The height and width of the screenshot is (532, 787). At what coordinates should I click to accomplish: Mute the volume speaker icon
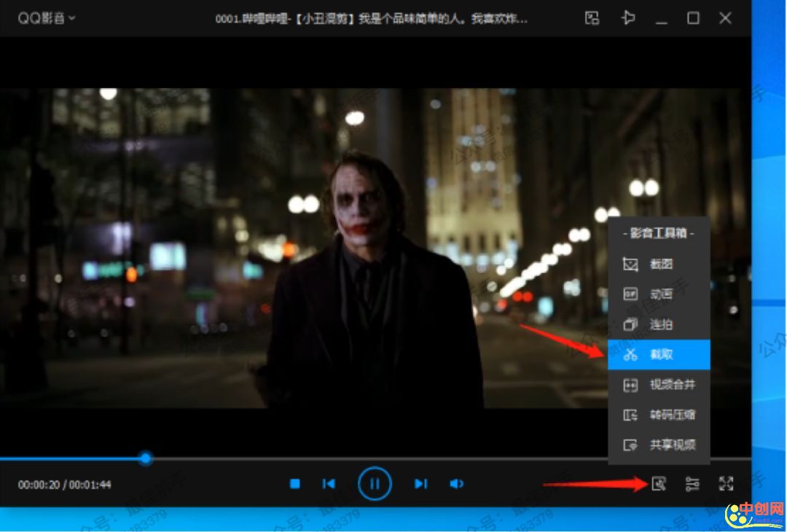click(457, 484)
